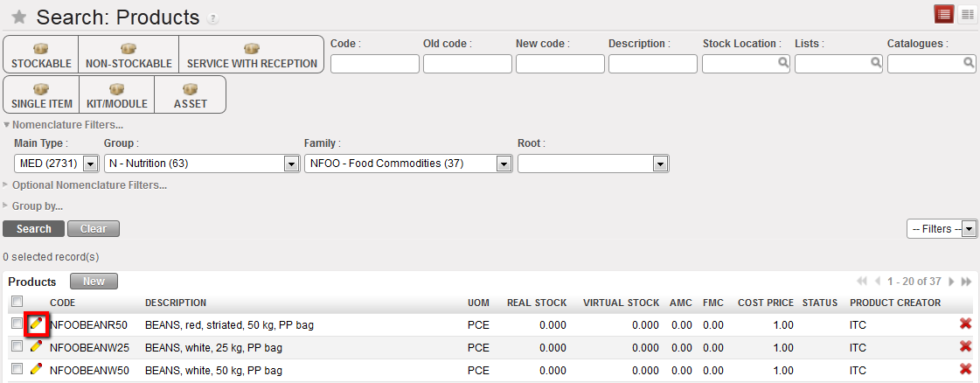
Task: Click pencil icon for NFOOBEANW25
Action: 36,347
